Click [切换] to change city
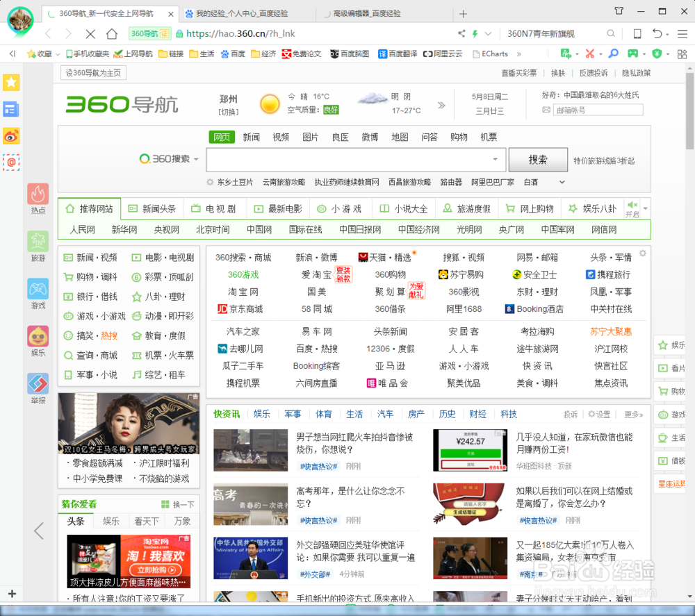Viewport: 695px width, 616px height. click(228, 112)
